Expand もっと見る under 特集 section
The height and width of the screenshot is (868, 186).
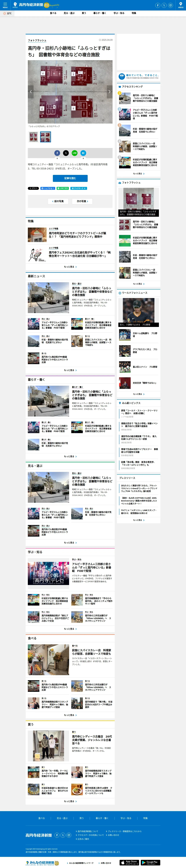click(70, 267)
